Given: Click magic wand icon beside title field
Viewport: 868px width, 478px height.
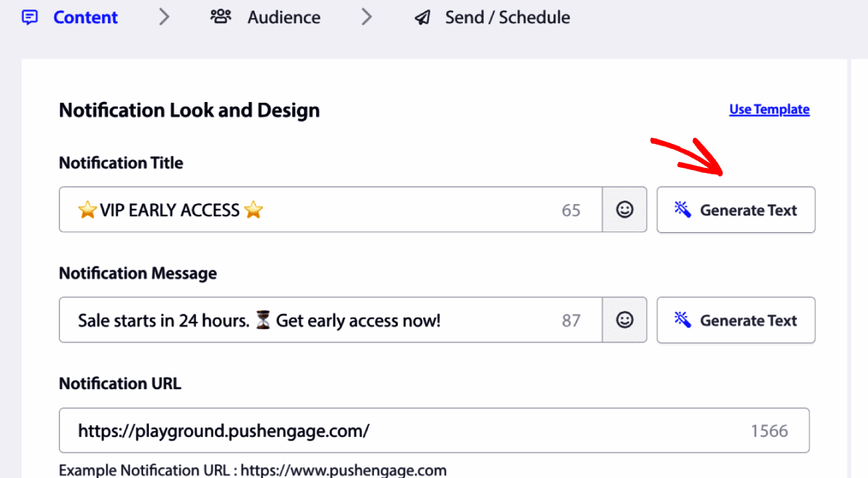Looking at the screenshot, I should [x=683, y=210].
